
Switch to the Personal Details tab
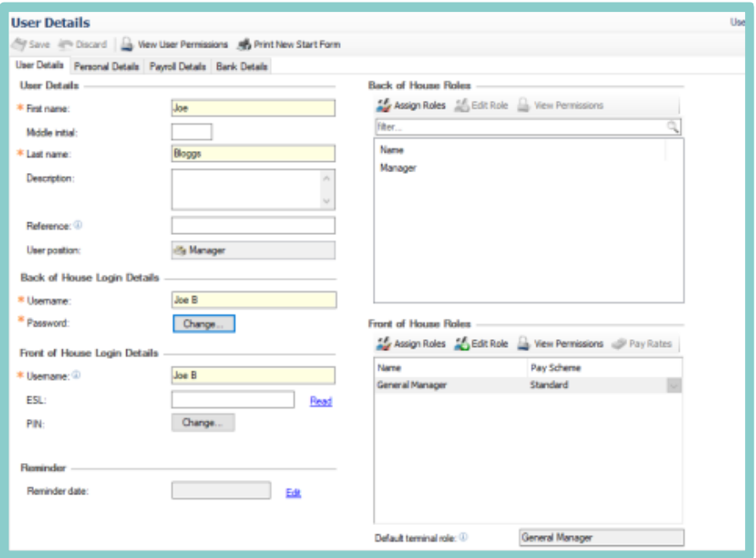click(x=106, y=66)
